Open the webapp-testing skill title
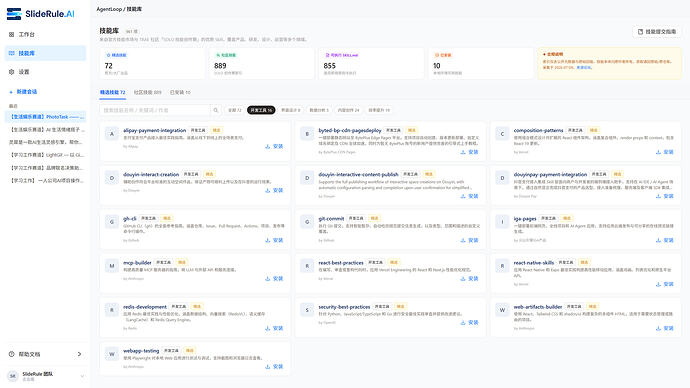Screen dimensions: 690x388 pos(141,351)
